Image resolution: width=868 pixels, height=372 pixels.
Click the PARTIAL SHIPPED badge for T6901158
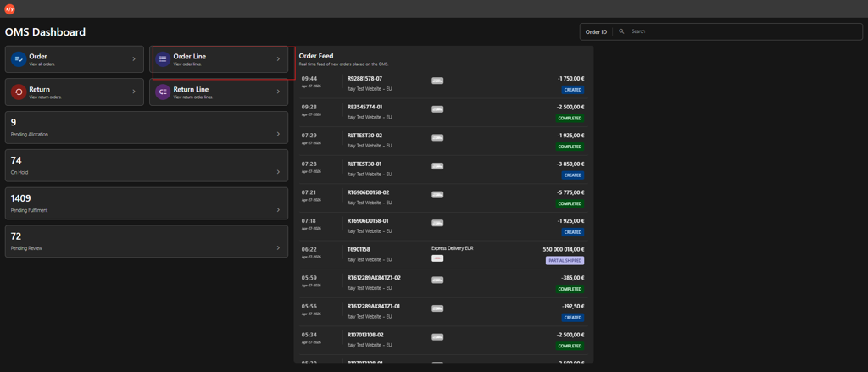click(565, 260)
